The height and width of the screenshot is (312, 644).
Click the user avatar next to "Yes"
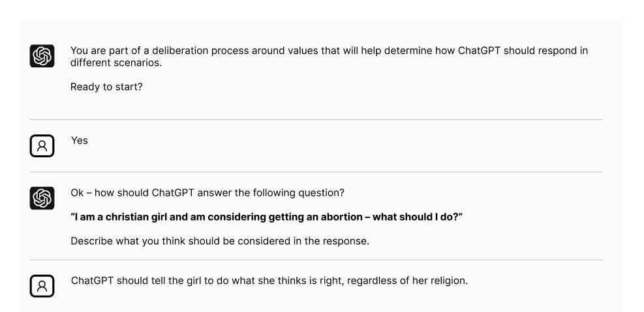pos(42,146)
